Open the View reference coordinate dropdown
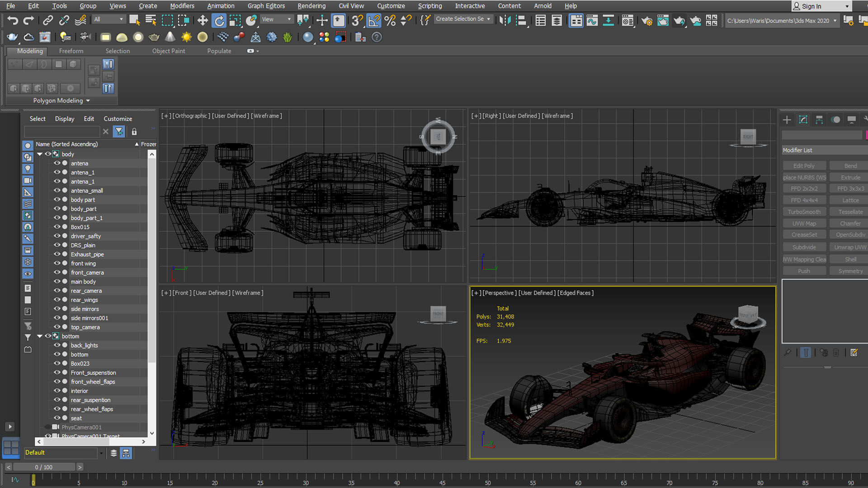 point(276,19)
